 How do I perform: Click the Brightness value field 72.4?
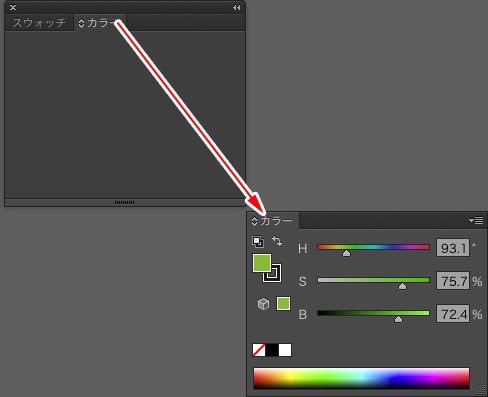point(453,314)
